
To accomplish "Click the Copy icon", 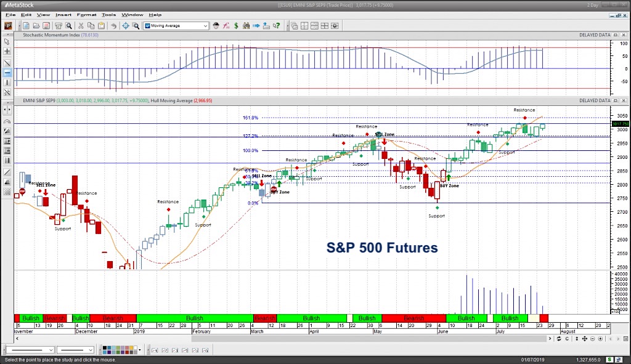I will click(x=91, y=26).
